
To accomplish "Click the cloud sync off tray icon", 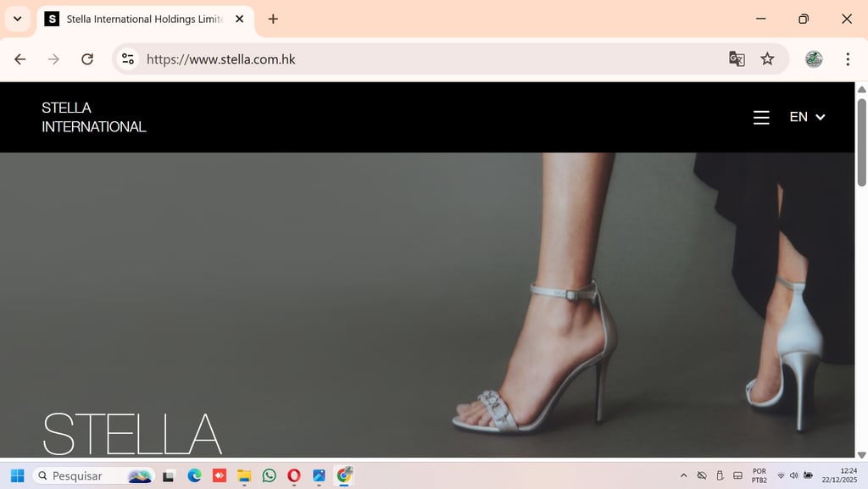I will pos(702,475).
